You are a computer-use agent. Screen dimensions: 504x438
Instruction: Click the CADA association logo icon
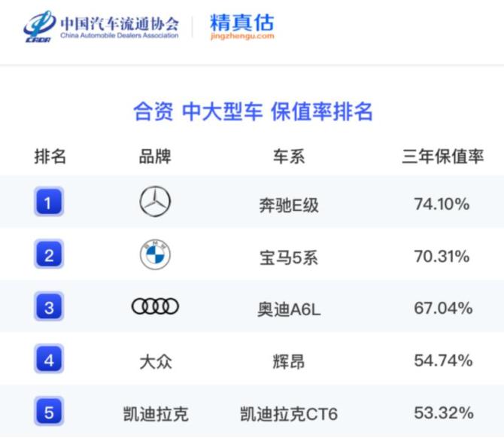coord(38,27)
